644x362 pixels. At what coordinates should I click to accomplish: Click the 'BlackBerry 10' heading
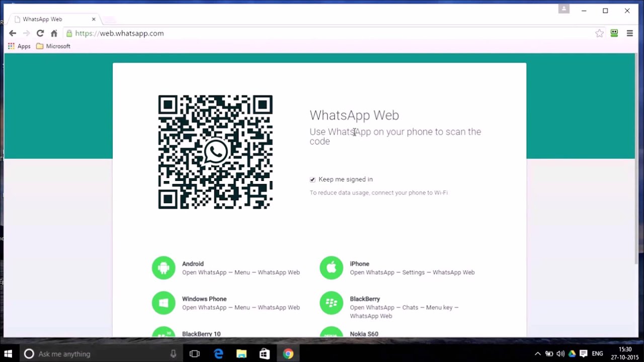click(201, 334)
